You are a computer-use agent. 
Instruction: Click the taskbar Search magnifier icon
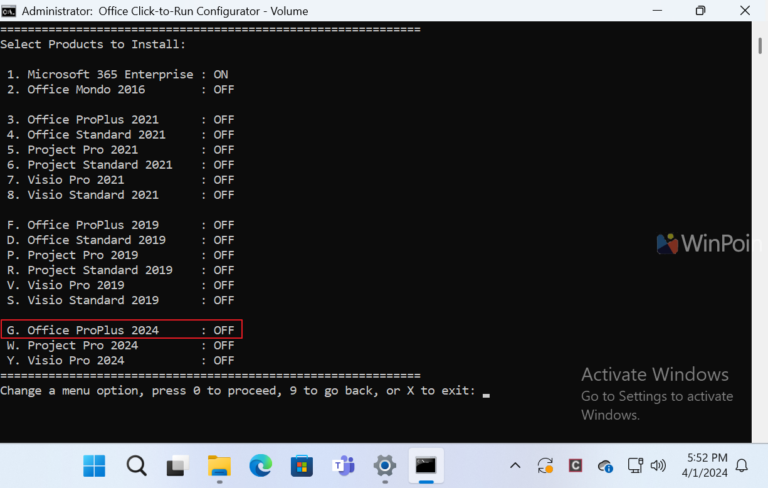136,466
